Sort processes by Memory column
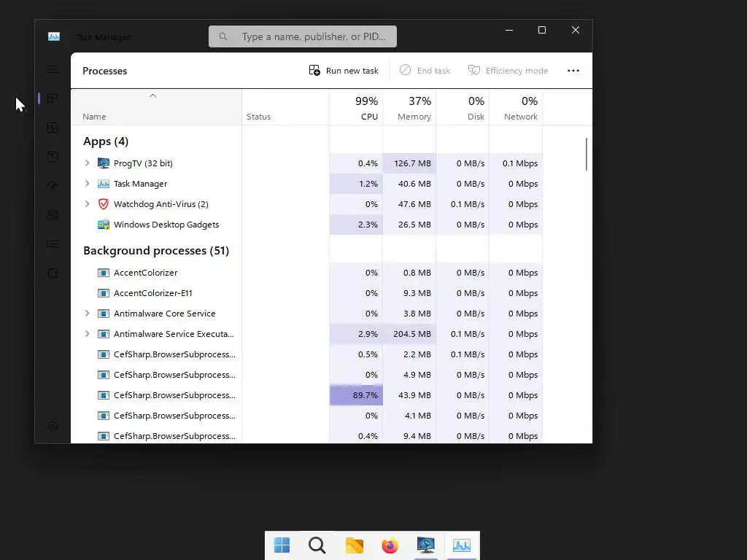This screenshot has width=747, height=560. pyautogui.click(x=409, y=108)
